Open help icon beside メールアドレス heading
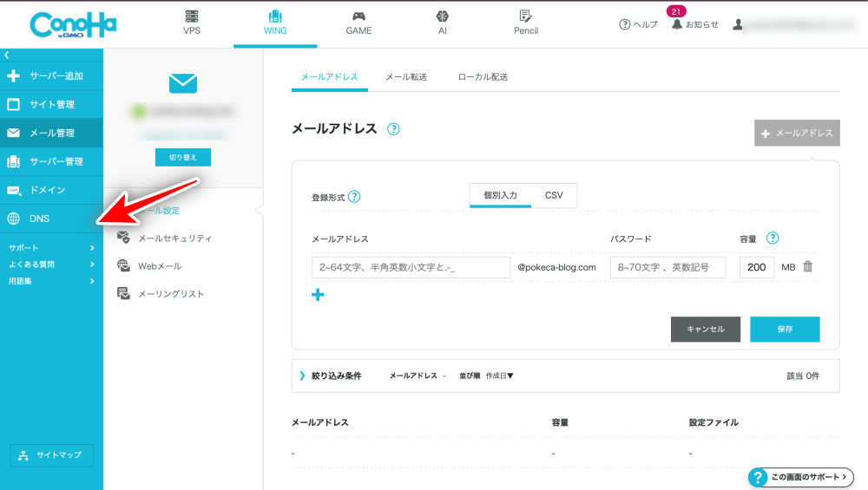The width and height of the screenshot is (868, 490). click(x=393, y=129)
